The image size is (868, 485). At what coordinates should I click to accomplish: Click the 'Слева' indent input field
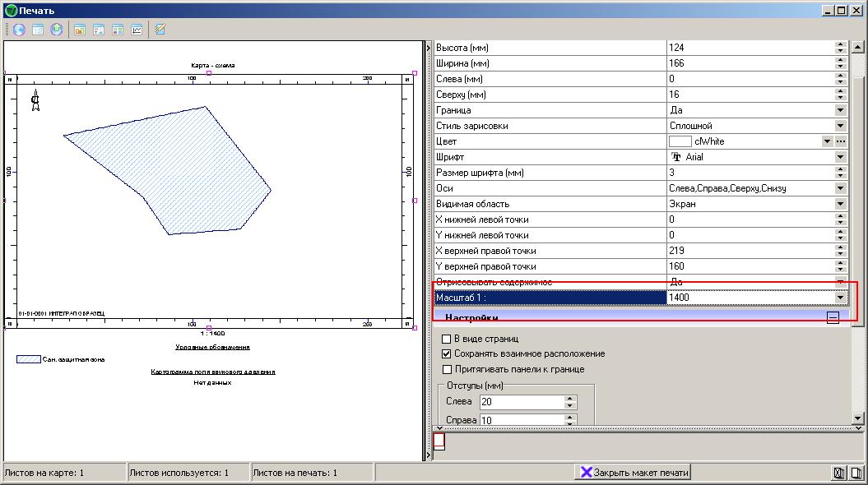point(521,402)
